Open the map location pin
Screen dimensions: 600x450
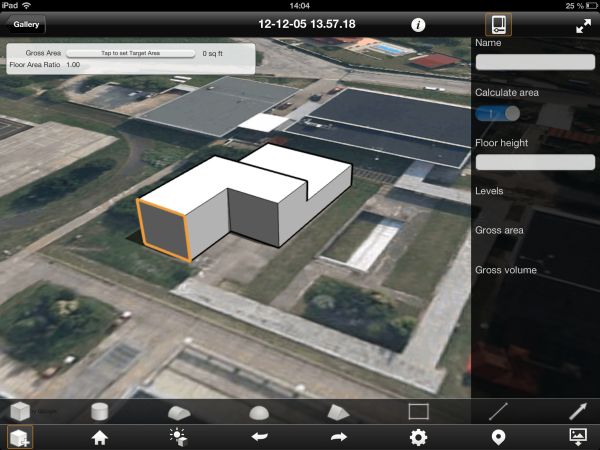coord(497,437)
